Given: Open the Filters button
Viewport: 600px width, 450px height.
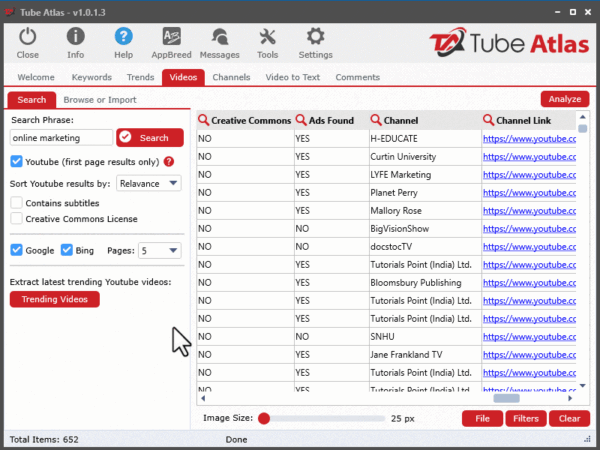Looking at the screenshot, I should (x=526, y=419).
